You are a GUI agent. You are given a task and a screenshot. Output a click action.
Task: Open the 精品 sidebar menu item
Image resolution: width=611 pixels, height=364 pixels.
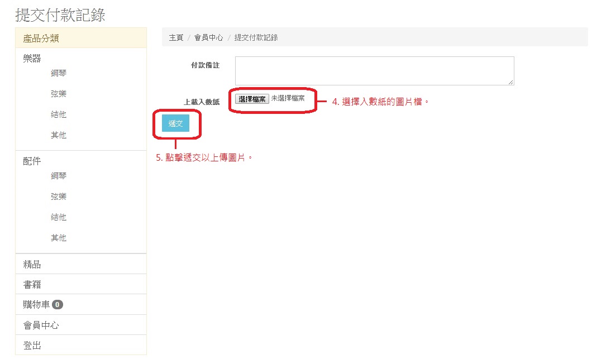coord(32,264)
